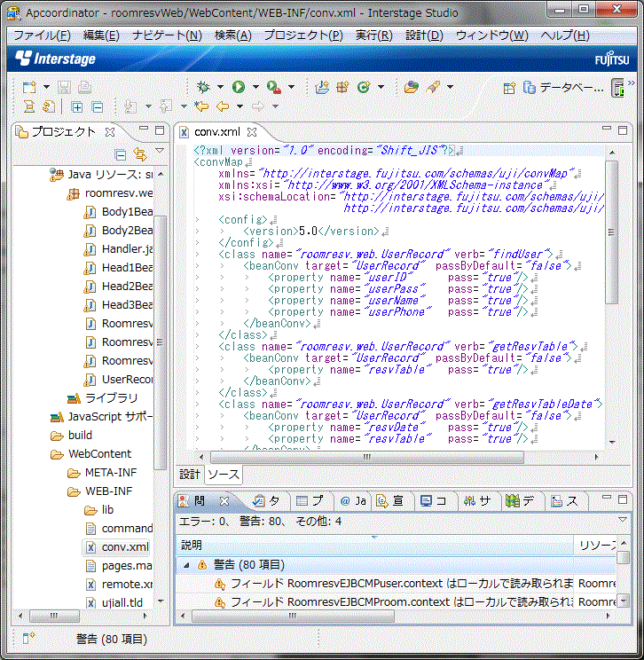Open the 編集(E) menu
Screen dimensions: 644x660
[101, 35]
